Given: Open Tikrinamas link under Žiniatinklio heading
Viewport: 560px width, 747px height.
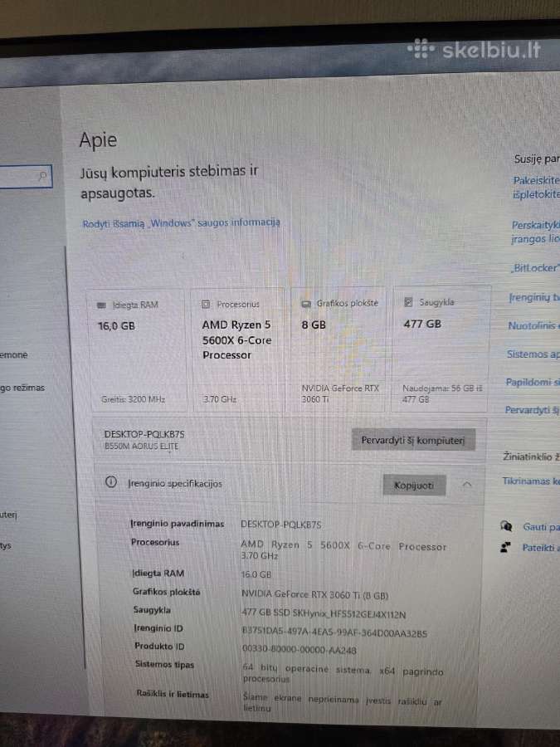Looking at the screenshot, I should tap(531, 481).
